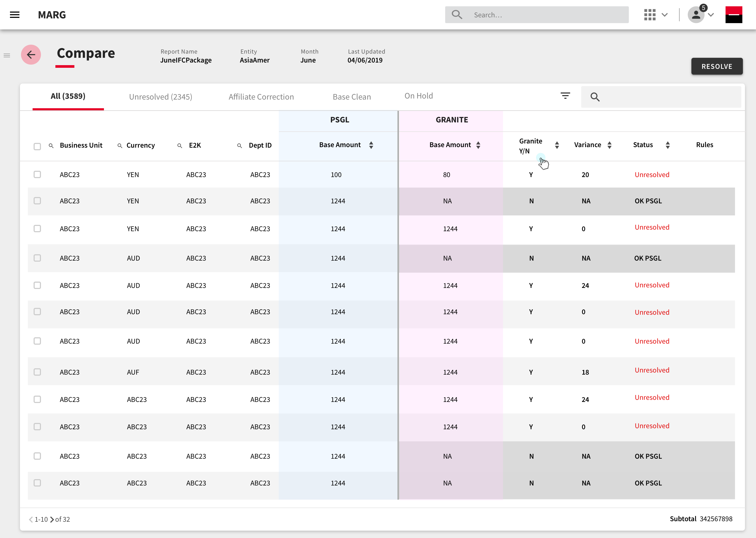Open the On Hold tab
756x538 pixels.
(418, 96)
